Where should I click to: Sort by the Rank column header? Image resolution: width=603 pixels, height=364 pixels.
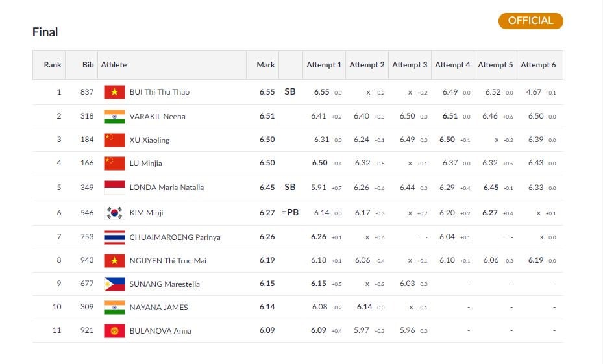(53, 65)
